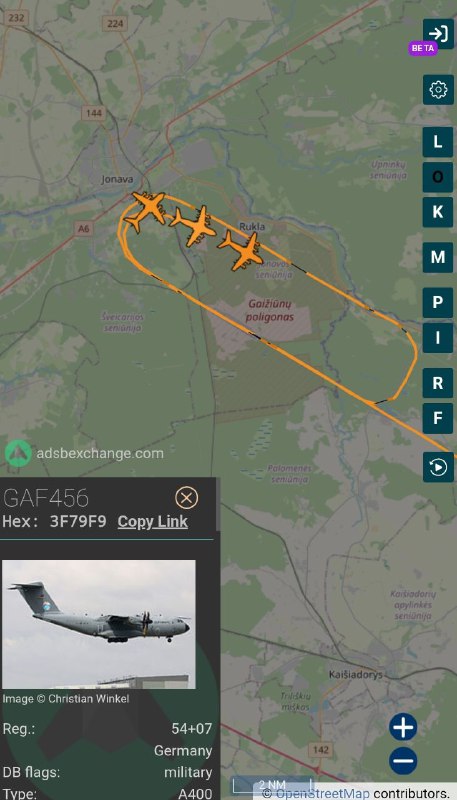Toggle the O map button
Image resolution: width=457 pixels, height=800 pixels.
[x=438, y=177]
